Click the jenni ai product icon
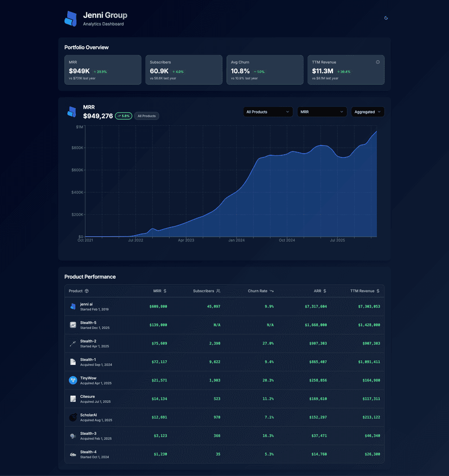 click(x=73, y=306)
